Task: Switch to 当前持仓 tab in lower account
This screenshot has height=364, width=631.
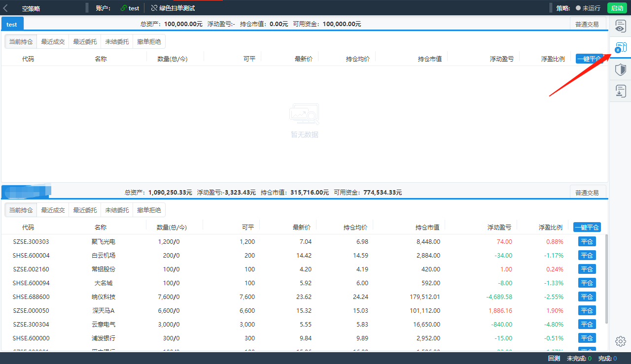Action: 21,210
